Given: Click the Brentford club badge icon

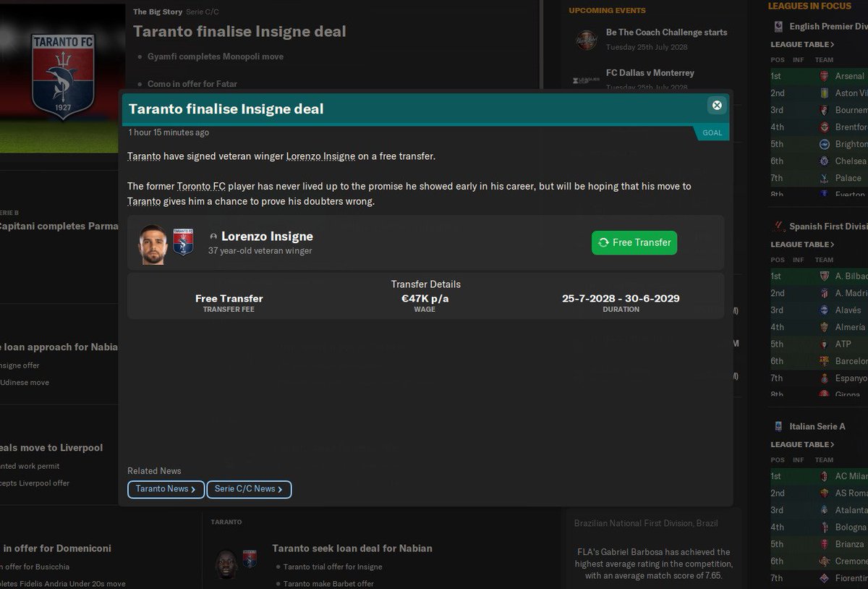Looking at the screenshot, I should 824,127.
